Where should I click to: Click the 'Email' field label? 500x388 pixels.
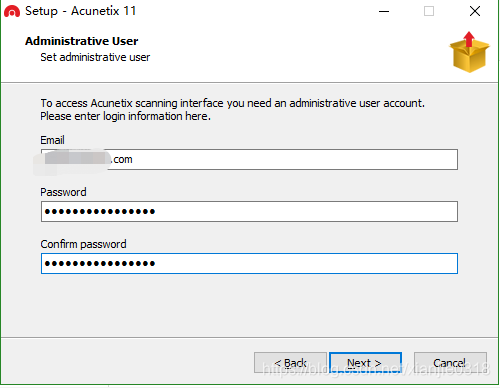pyautogui.click(x=52, y=140)
